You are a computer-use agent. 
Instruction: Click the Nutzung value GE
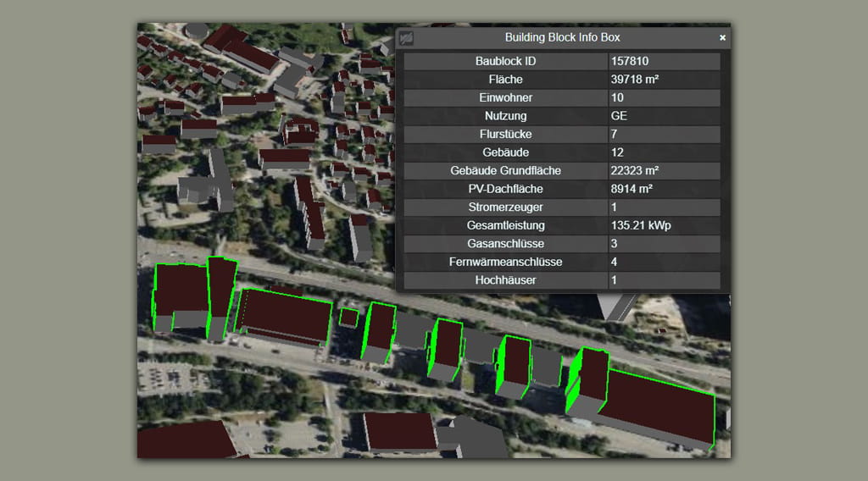pos(619,116)
